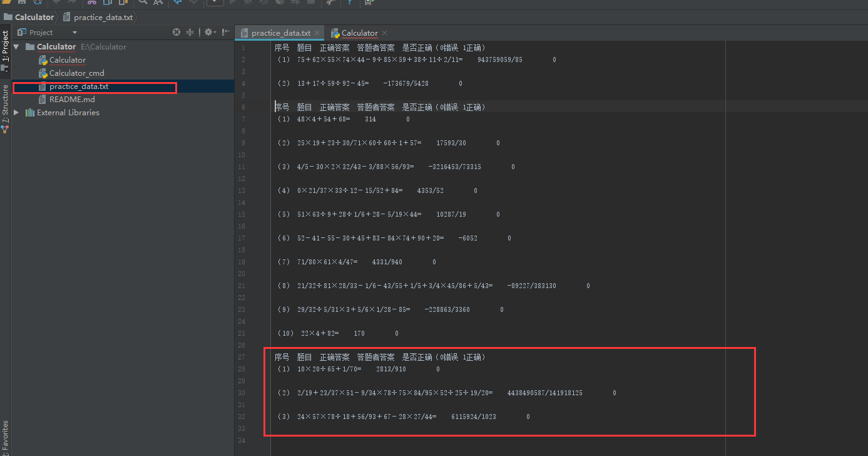The height and width of the screenshot is (456, 868).
Task: Collapse all nodes in the Project panel
Action: click(190, 32)
